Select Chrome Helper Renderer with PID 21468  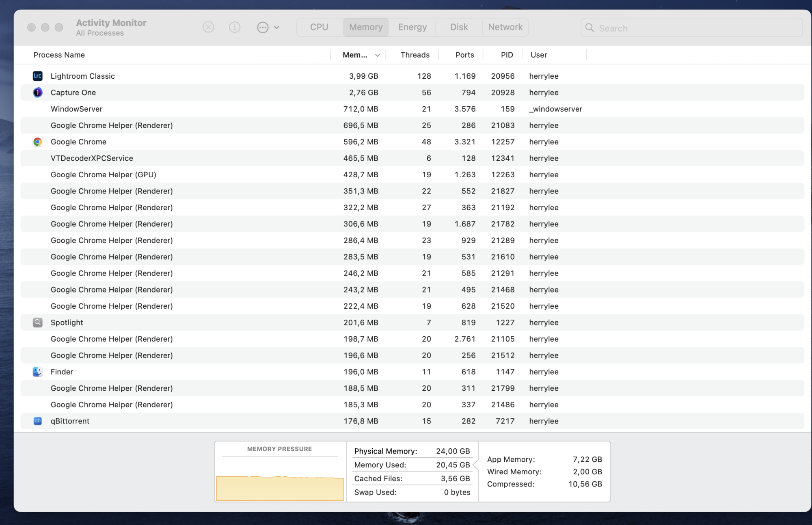(x=412, y=290)
